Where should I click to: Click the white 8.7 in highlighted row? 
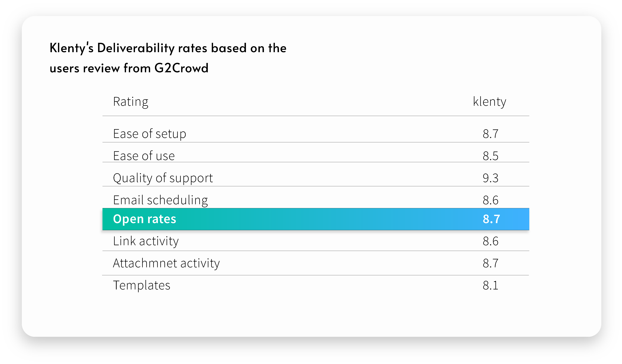(x=491, y=219)
